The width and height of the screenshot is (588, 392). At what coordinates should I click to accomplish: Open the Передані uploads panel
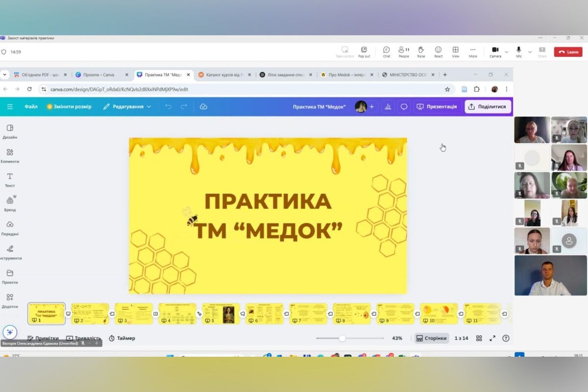10,227
